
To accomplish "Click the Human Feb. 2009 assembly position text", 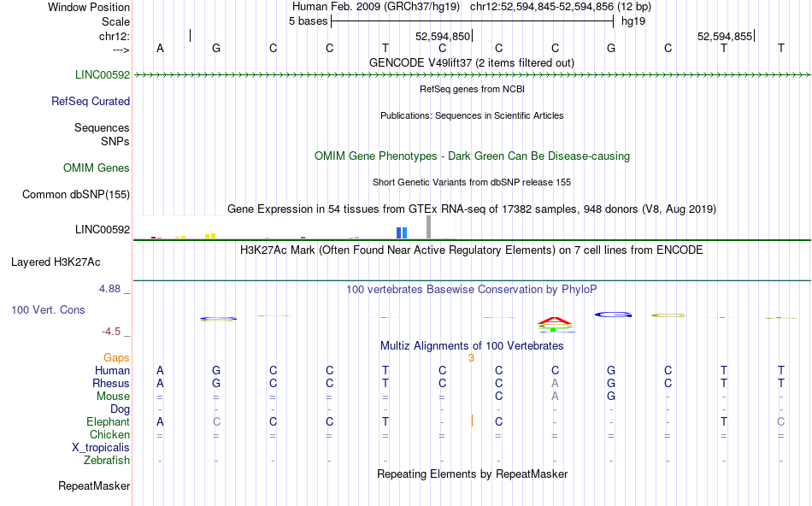I will [x=471, y=7].
